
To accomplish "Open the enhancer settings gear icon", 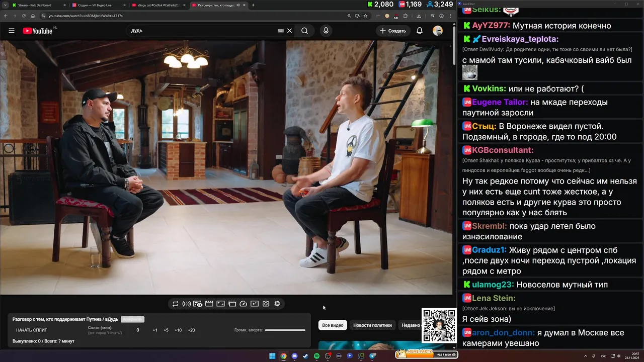I will tap(277, 304).
